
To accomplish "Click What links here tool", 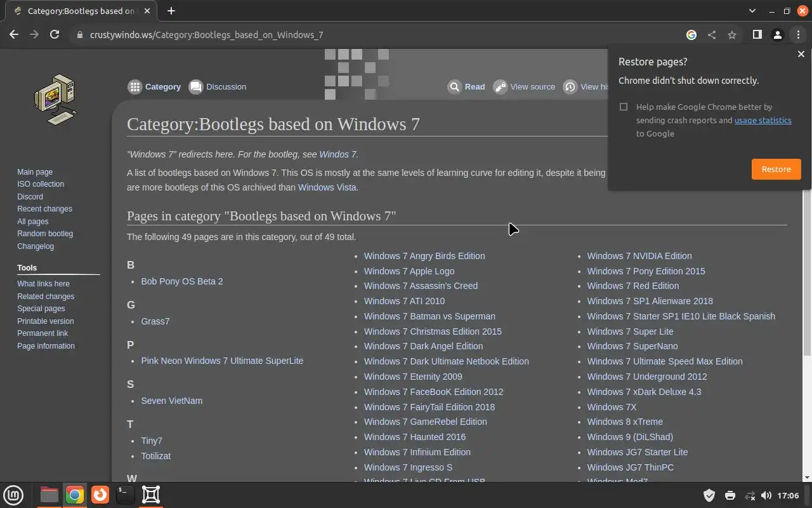I will tap(43, 284).
